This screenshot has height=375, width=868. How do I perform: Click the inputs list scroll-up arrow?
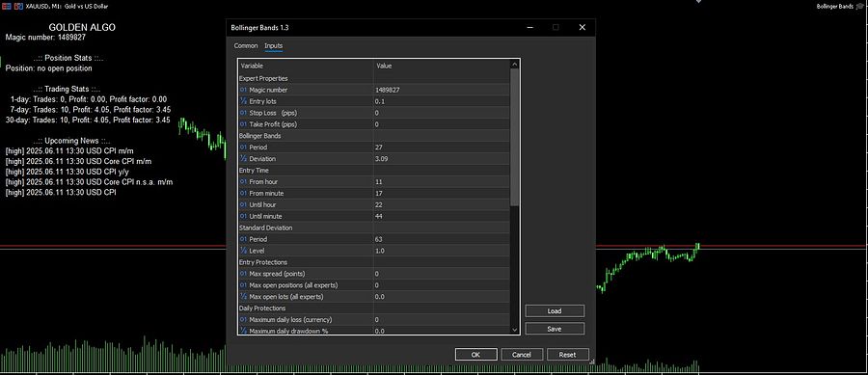click(x=515, y=65)
